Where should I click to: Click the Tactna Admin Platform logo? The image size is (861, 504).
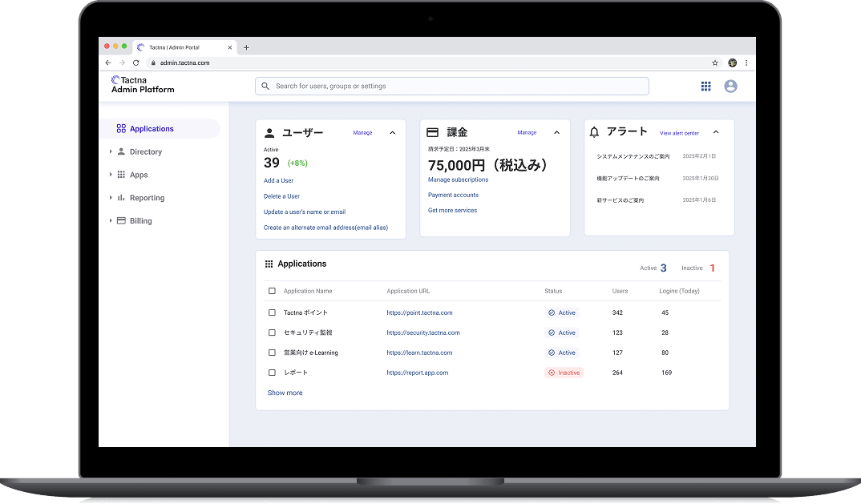click(143, 85)
